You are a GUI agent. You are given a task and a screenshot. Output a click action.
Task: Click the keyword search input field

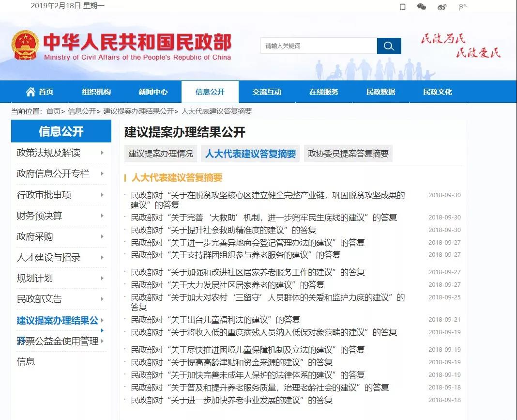click(x=319, y=46)
